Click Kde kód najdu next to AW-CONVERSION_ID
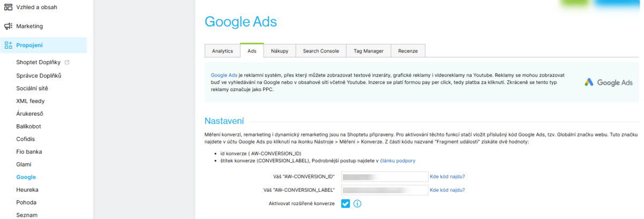Image resolution: width=644 pixels, height=219 pixels. (448, 176)
